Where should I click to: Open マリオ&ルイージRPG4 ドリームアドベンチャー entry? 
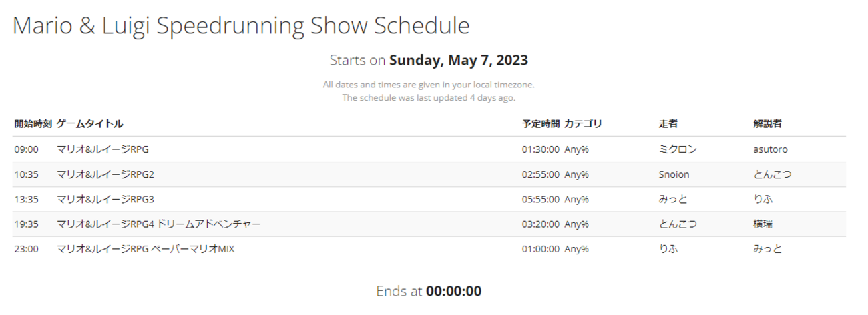[159, 224]
